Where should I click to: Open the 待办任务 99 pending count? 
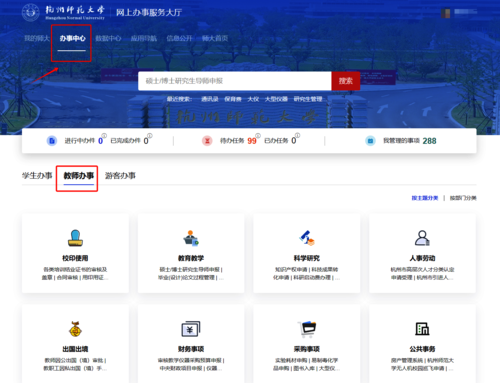[252, 141]
